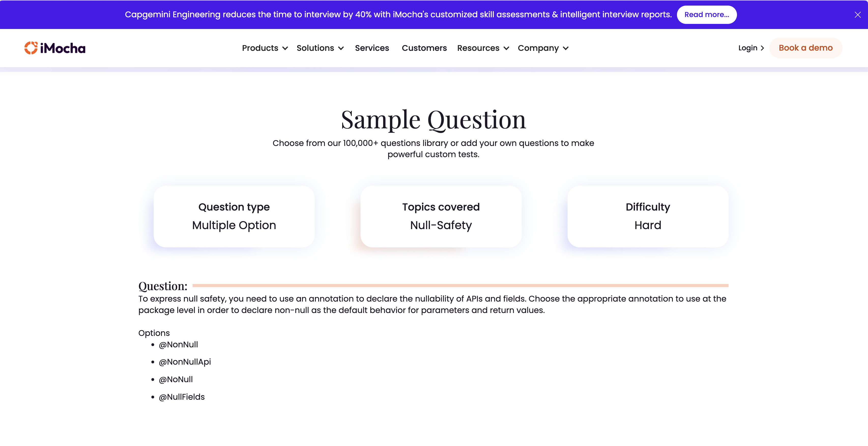868x446 pixels.
Task: Click the Solutions dropdown arrow
Action: pyautogui.click(x=342, y=48)
